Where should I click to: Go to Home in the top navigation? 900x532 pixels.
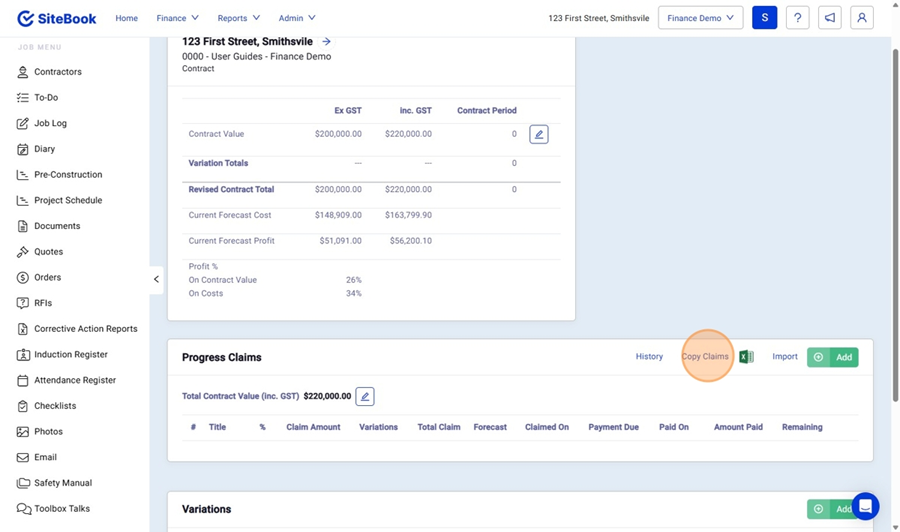(126, 18)
